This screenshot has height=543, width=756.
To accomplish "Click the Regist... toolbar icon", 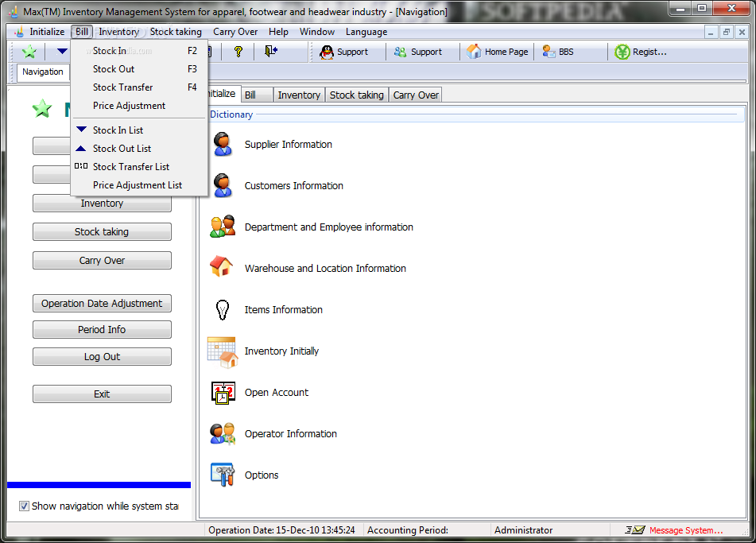I will 622,52.
